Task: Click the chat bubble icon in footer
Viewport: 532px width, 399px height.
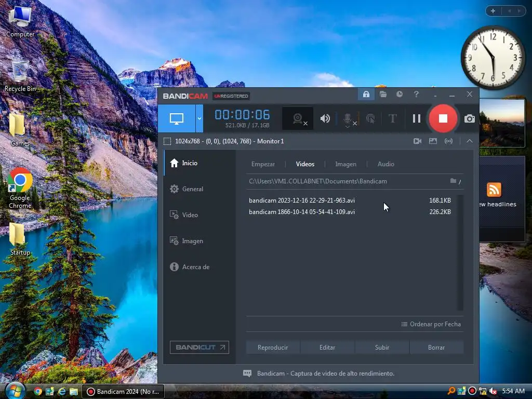Action: coord(247,374)
